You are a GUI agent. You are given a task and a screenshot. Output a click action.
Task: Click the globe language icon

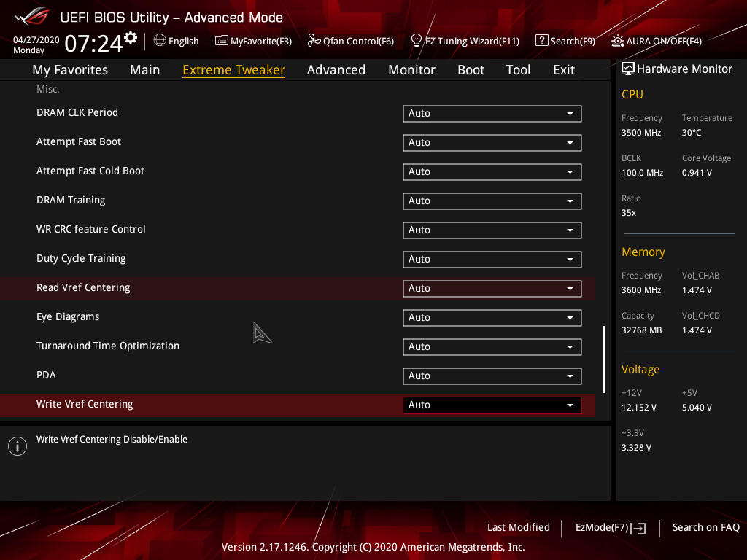(x=160, y=41)
